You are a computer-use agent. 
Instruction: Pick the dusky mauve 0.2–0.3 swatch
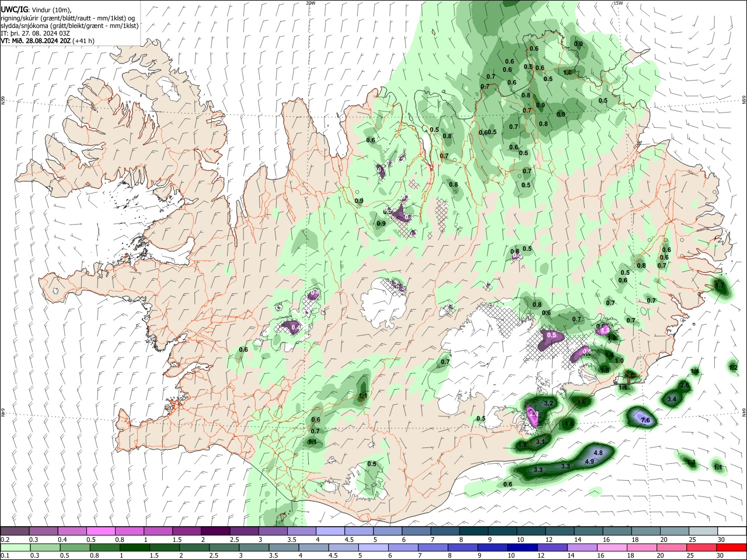[15, 531]
